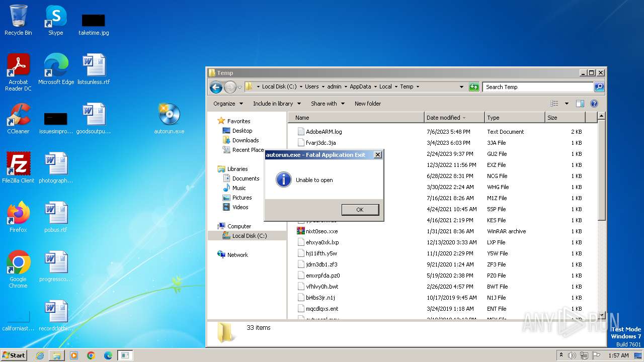Open view options dropdown arrow
The width and height of the screenshot is (644, 362).
[567, 104]
